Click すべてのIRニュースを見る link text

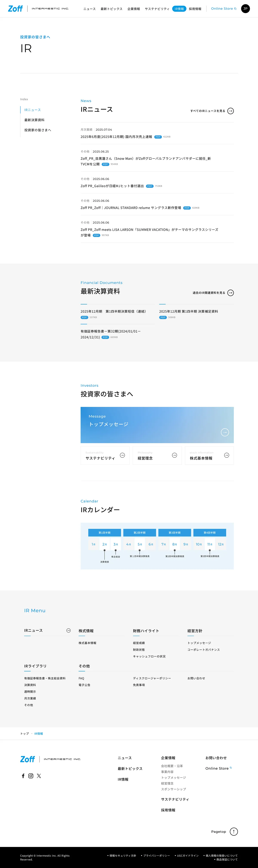pyautogui.click(x=207, y=111)
